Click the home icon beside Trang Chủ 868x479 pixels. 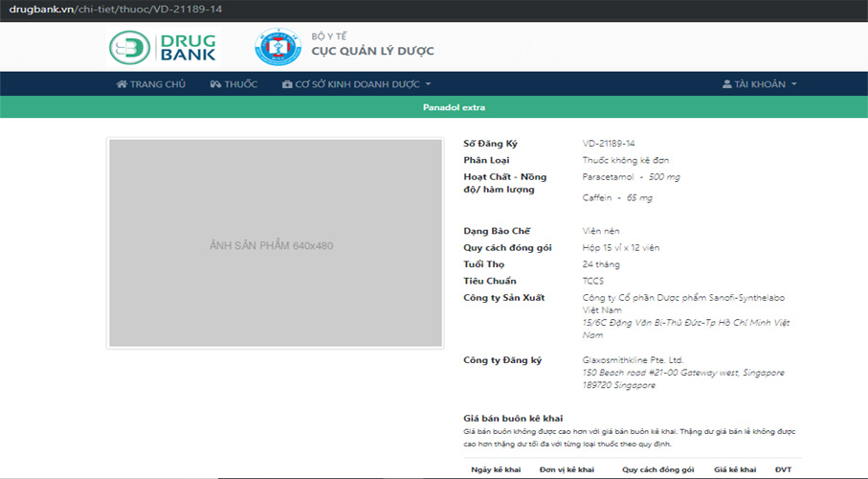click(122, 84)
